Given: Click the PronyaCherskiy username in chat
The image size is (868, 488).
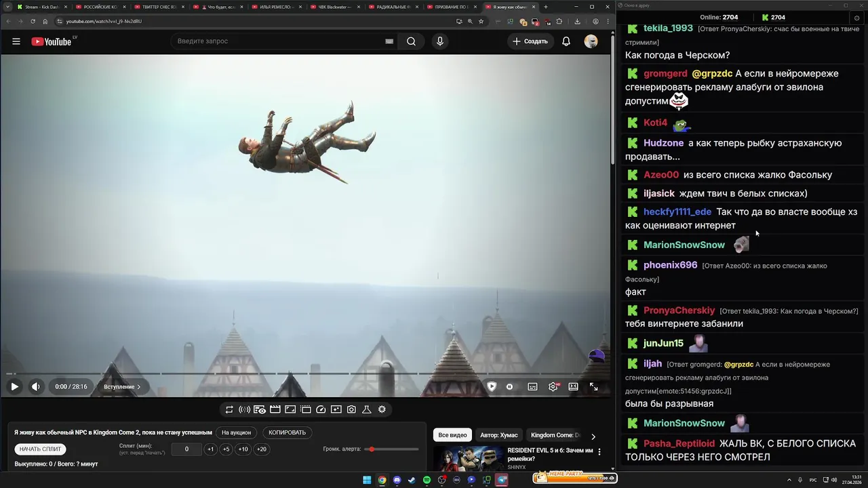Looking at the screenshot, I should (x=679, y=310).
